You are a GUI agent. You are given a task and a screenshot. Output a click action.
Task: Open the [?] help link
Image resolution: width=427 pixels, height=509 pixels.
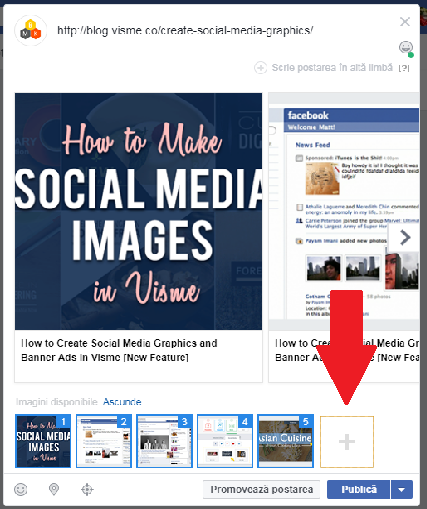pos(404,68)
